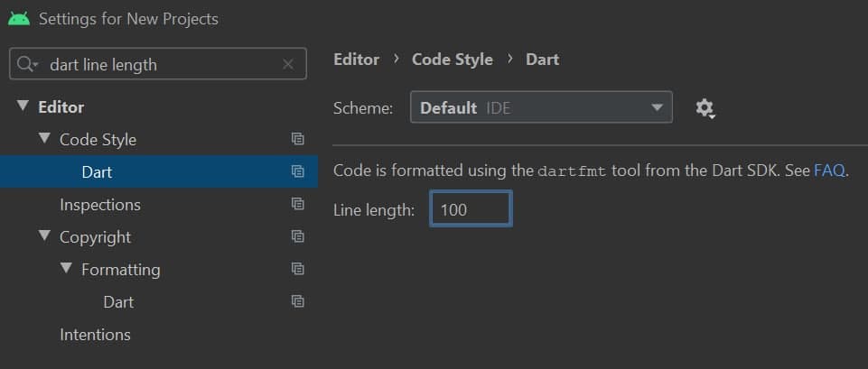Collapse the Code Style tree node
868x369 pixels.
click(44, 140)
